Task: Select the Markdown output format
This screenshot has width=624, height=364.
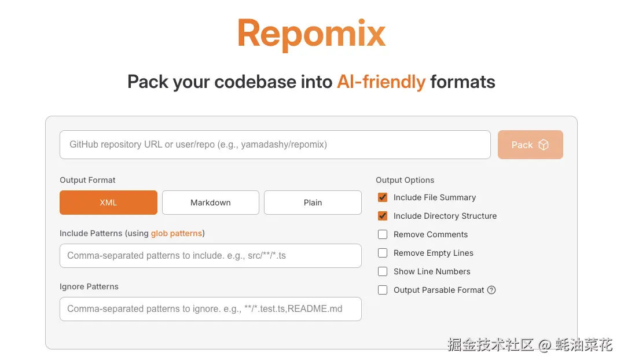Action: point(210,203)
